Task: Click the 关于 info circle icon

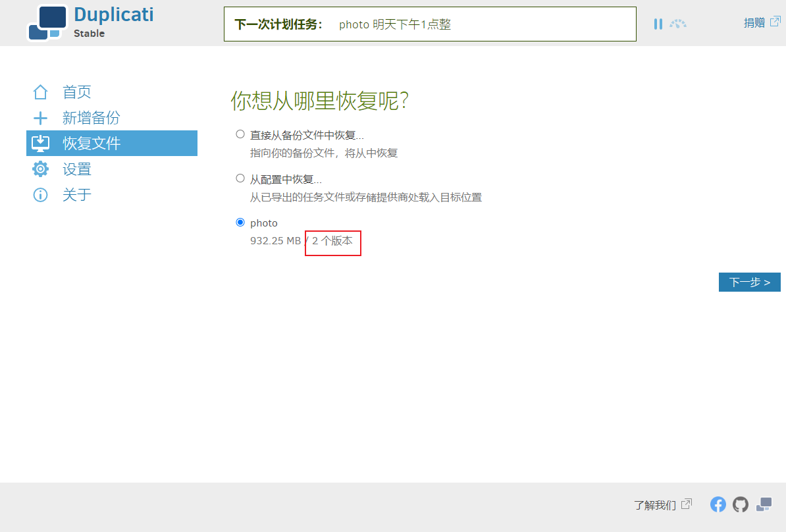Action: pyautogui.click(x=40, y=194)
